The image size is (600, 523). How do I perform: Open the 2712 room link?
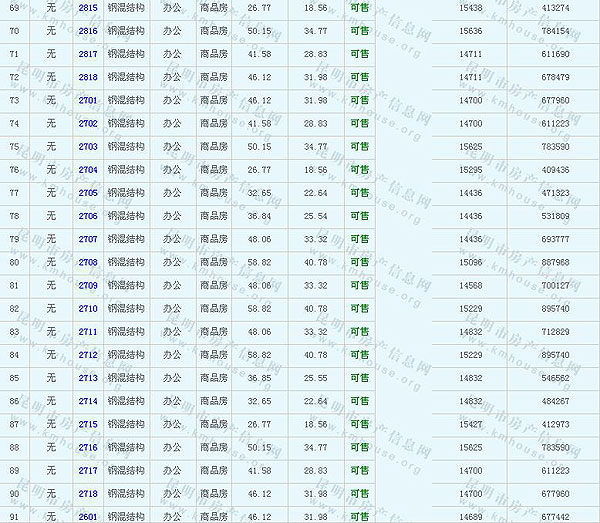click(x=88, y=355)
